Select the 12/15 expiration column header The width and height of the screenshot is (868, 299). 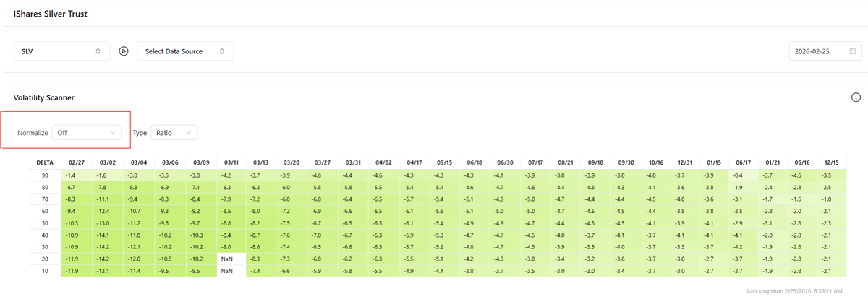click(832, 163)
